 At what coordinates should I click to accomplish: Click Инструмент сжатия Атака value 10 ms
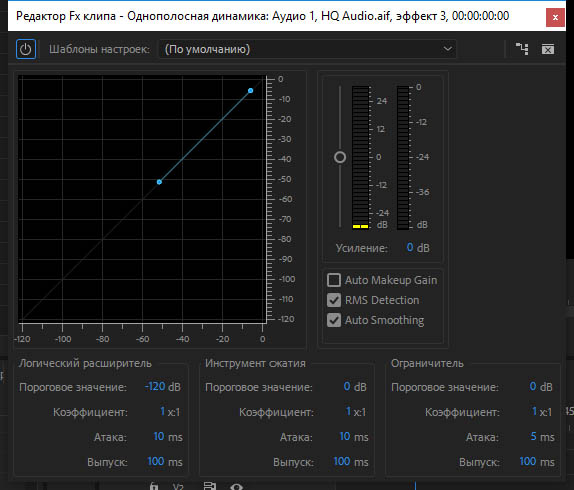coord(345,436)
